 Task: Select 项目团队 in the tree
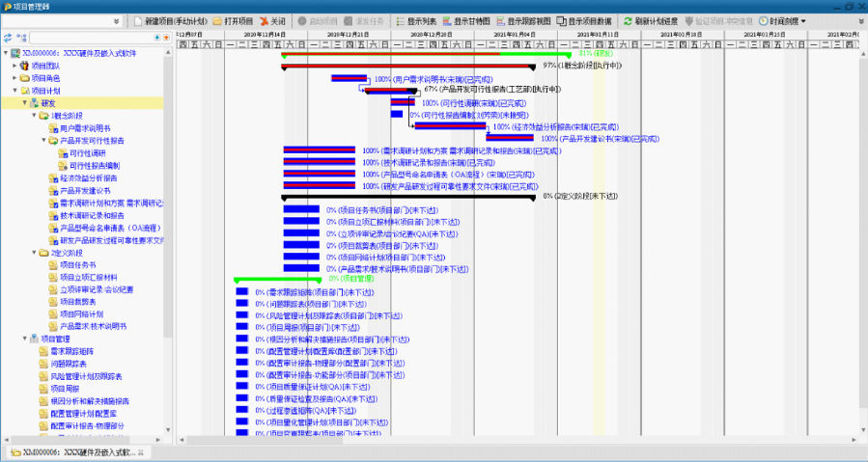pyautogui.click(x=45, y=66)
